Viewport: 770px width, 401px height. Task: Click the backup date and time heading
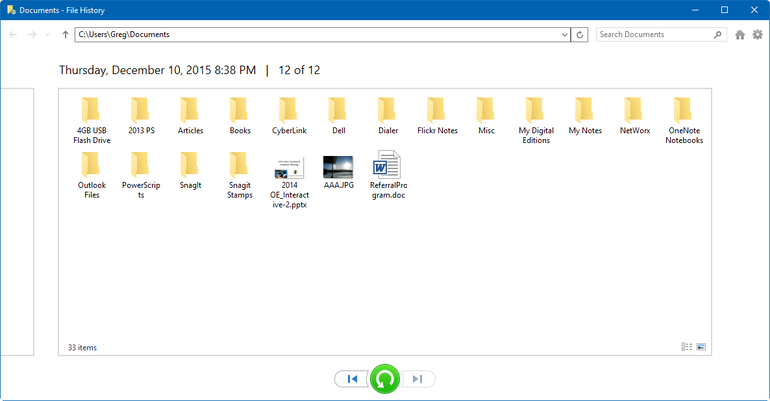pyautogui.click(x=158, y=70)
